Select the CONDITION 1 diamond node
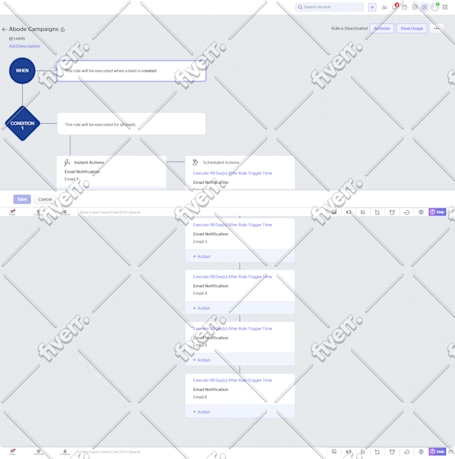 (22, 124)
